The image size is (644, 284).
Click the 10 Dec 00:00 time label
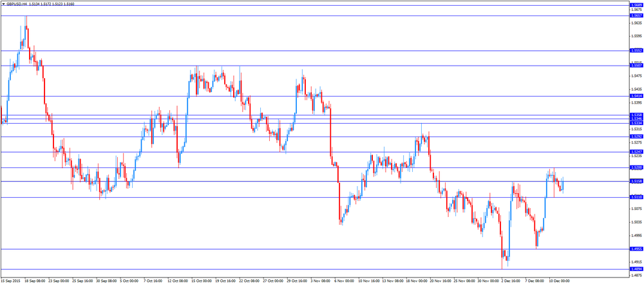pos(558,281)
